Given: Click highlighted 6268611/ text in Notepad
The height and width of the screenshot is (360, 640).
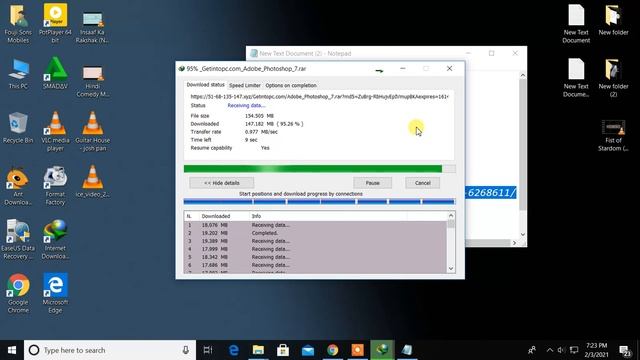Looking at the screenshot, I should [491, 192].
